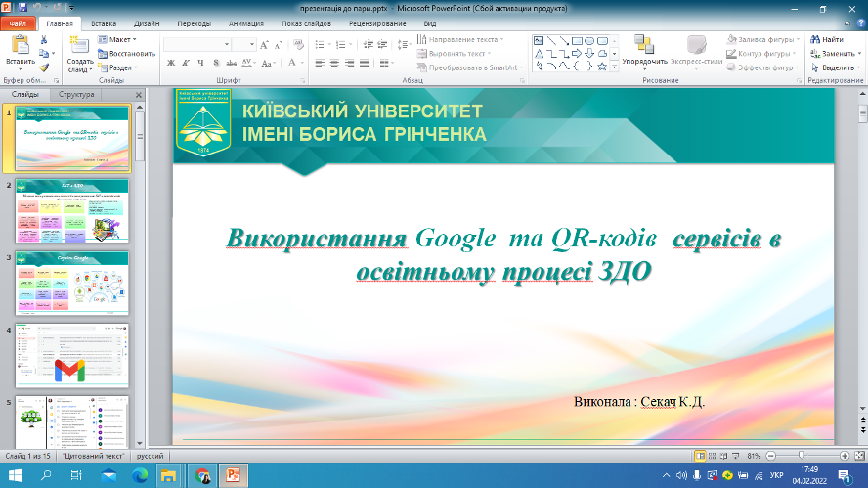Image resolution: width=868 pixels, height=488 pixels.
Task: Click the Find (Найти) binoculars icon
Action: 813,39
